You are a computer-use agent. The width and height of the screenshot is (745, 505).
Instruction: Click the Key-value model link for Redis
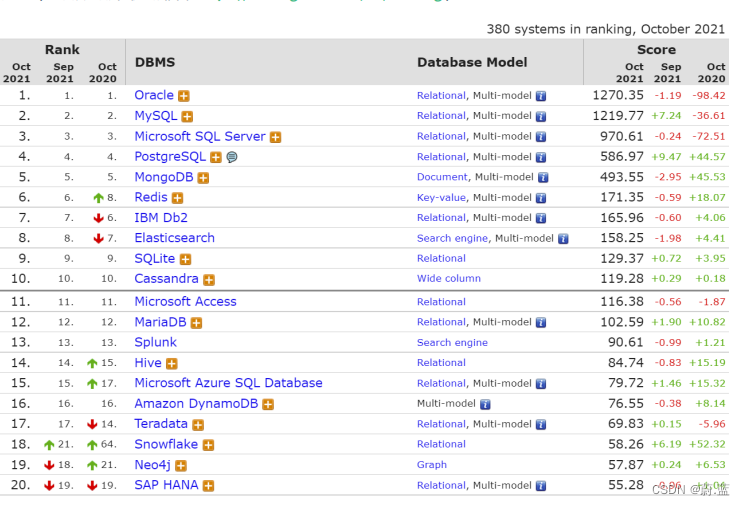point(441,198)
